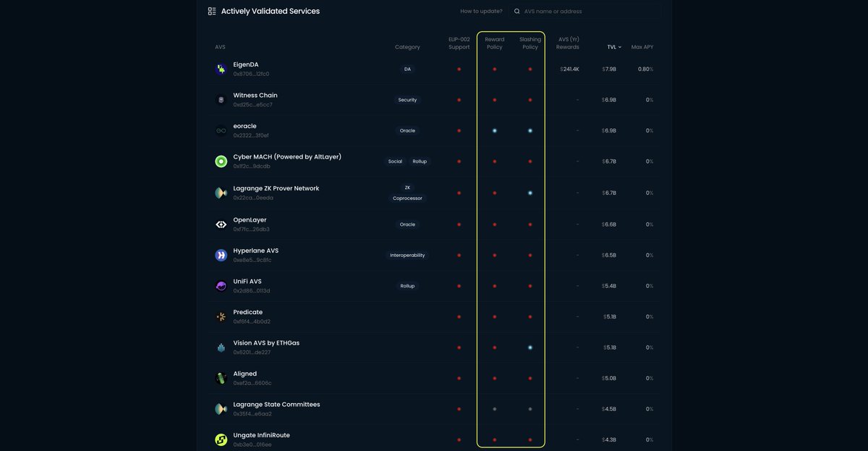868x451 pixels.
Task: Click the Oracle tag on OpenLayer row
Action: (x=407, y=224)
